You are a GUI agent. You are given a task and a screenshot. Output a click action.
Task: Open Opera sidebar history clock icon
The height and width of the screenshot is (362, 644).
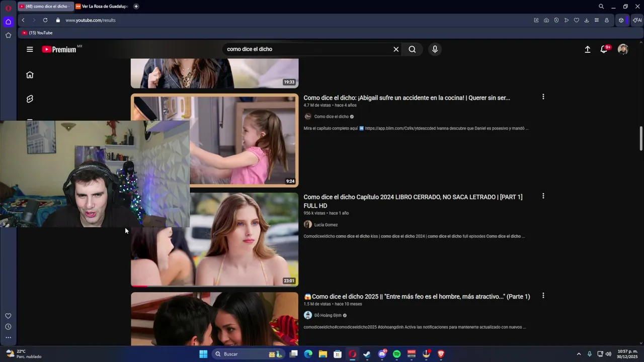[8, 327]
